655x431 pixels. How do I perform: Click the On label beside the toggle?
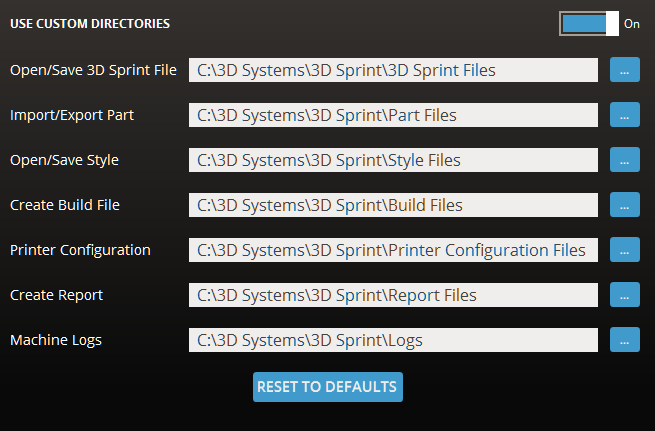pos(632,24)
